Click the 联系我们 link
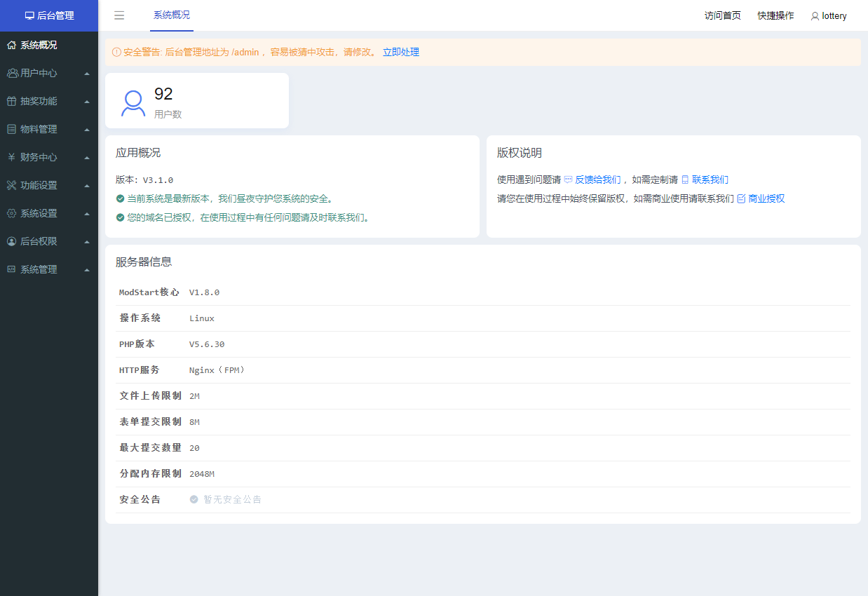The width and height of the screenshot is (868, 596). click(x=710, y=180)
